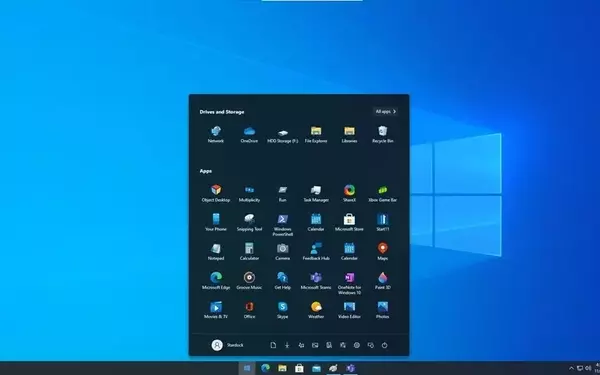The width and height of the screenshot is (600, 375).
Task: Open the Recycle Bin shortcut
Action: click(383, 134)
